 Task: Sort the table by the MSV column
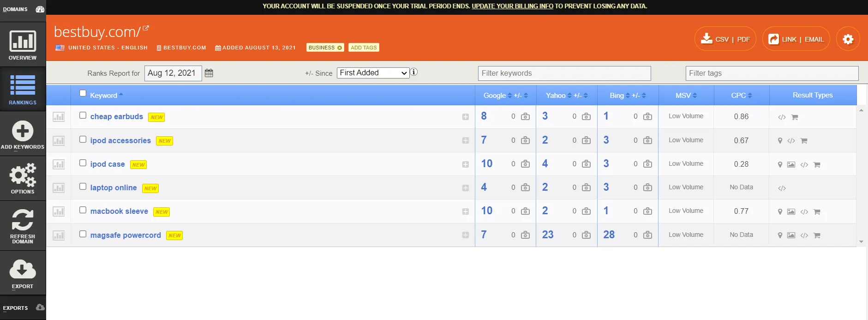coord(686,96)
